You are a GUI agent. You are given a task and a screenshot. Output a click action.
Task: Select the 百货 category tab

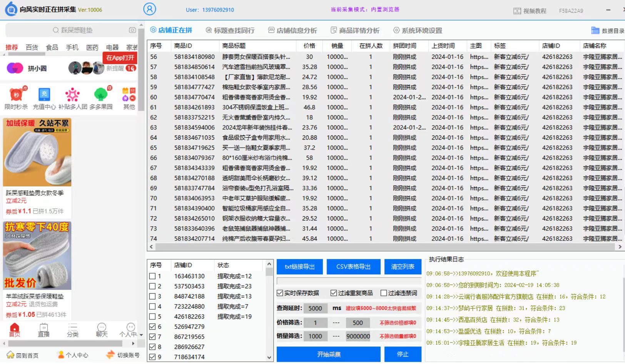pyautogui.click(x=32, y=47)
